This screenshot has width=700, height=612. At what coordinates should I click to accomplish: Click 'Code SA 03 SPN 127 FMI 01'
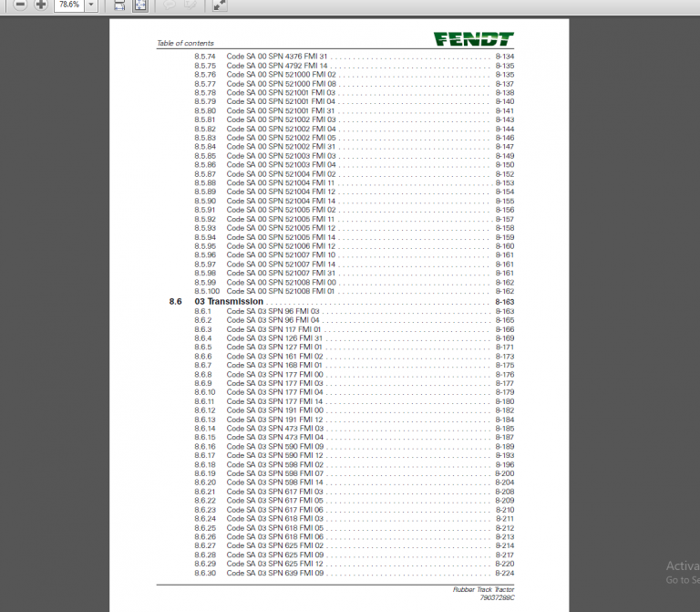[x=274, y=347]
